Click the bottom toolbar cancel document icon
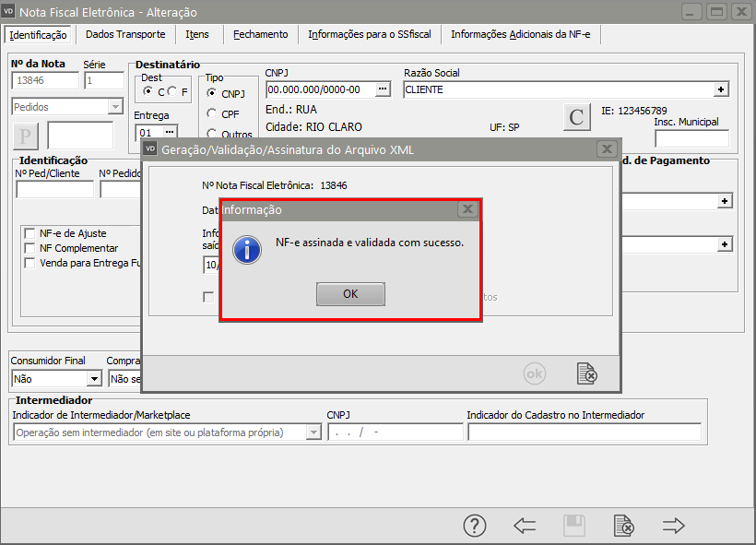Screen dimensions: 756x545 pos(624,526)
